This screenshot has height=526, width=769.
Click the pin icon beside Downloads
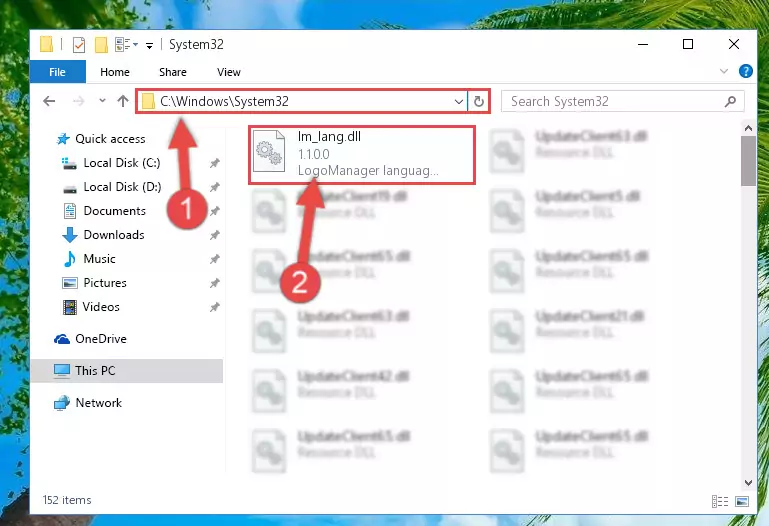(x=215, y=235)
